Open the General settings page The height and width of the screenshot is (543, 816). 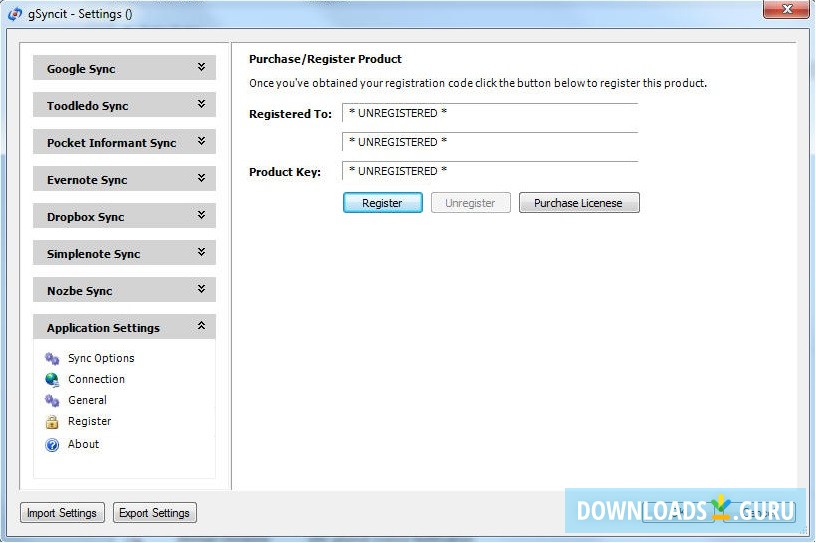87,400
